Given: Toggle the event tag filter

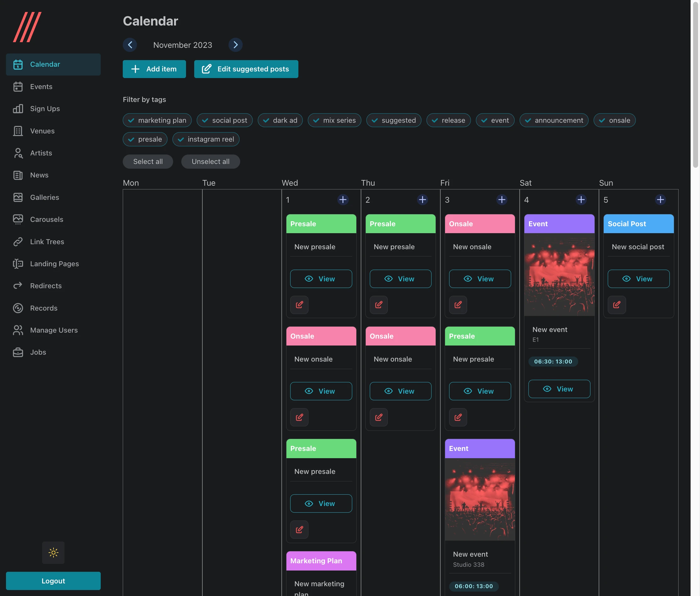Looking at the screenshot, I should (495, 120).
